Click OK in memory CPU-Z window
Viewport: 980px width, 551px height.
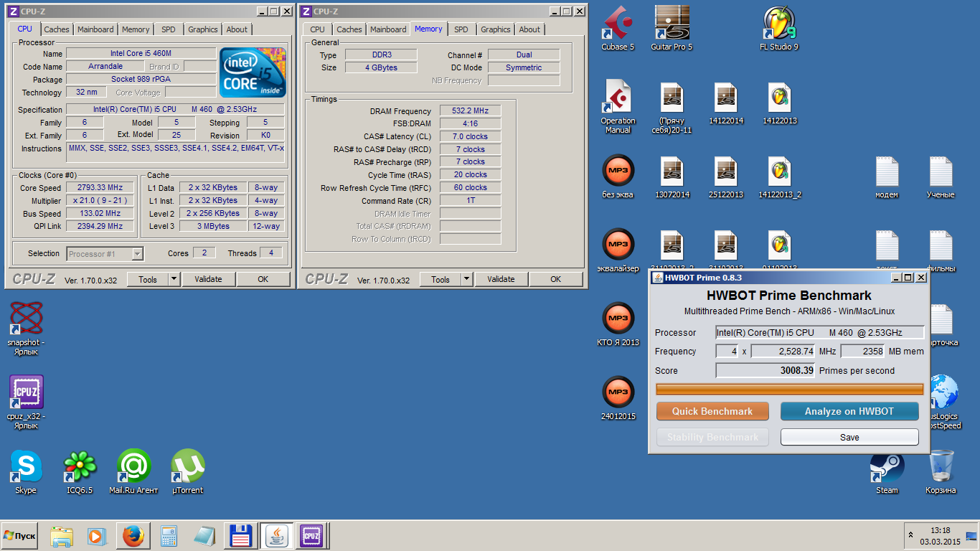pyautogui.click(x=556, y=279)
